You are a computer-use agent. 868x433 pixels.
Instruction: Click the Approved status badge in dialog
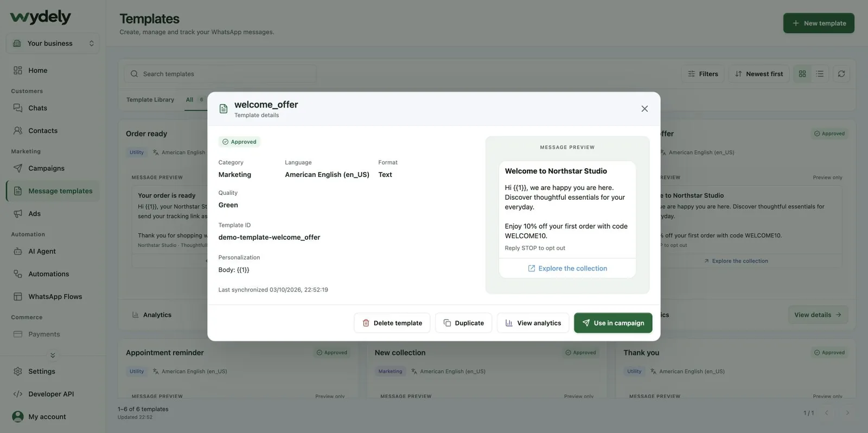click(x=239, y=142)
